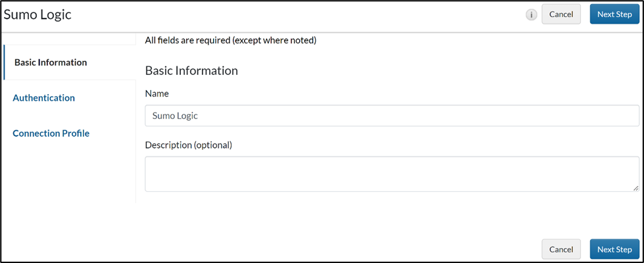This screenshot has height=263, width=644.
Task: Click the blue active-tab indicator bar
Action: (4, 62)
